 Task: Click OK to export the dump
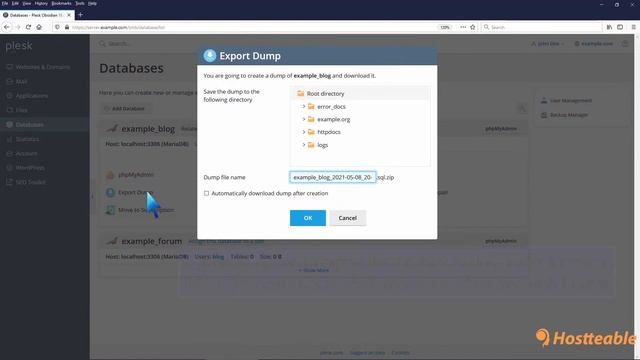pyautogui.click(x=308, y=218)
